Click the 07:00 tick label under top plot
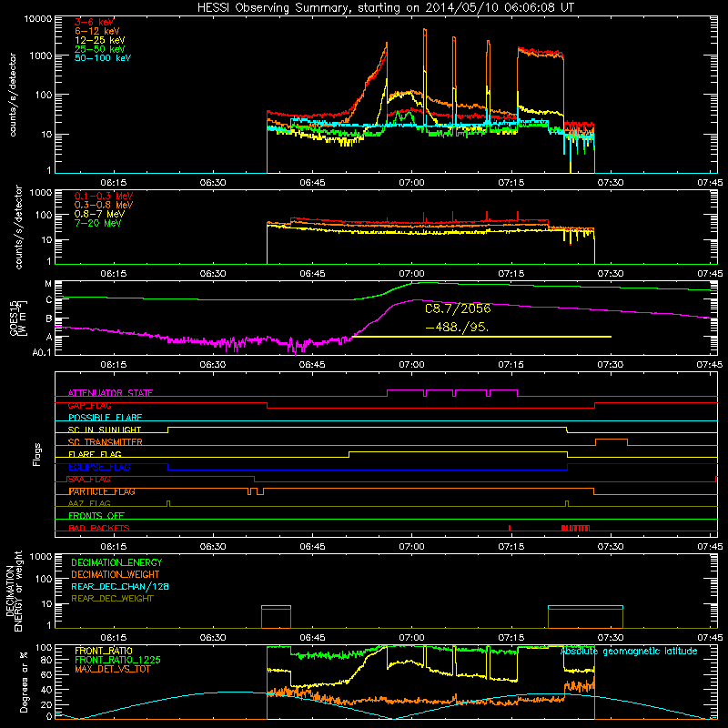The width and height of the screenshot is (728, 728). [411, 183]
